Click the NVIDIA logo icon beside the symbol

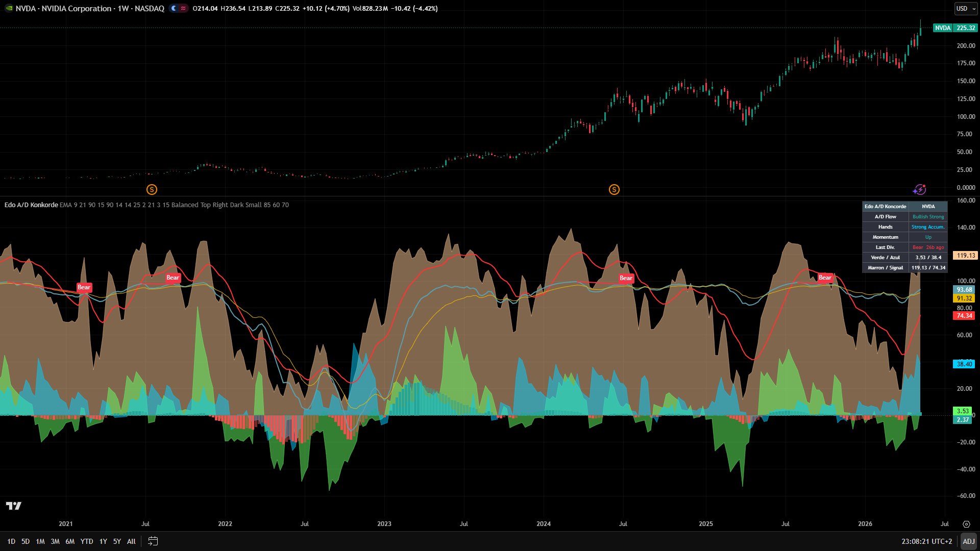tap(9, 9)
